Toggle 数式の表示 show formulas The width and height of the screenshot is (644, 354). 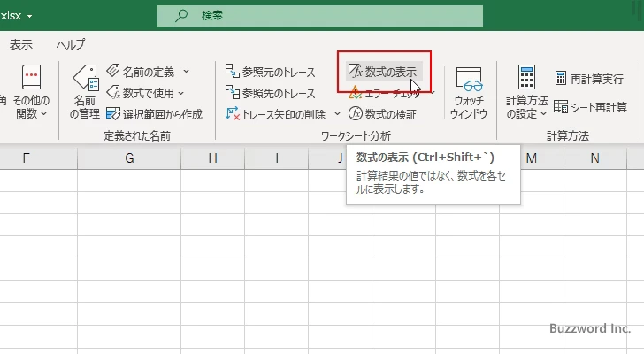(383, 72)
